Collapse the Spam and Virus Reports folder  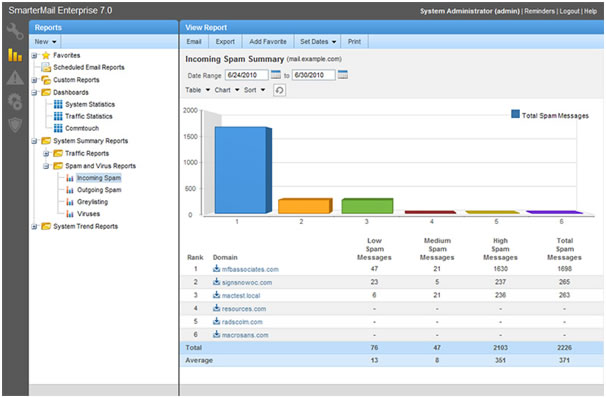pyautogui.click(x=46, y=166)
